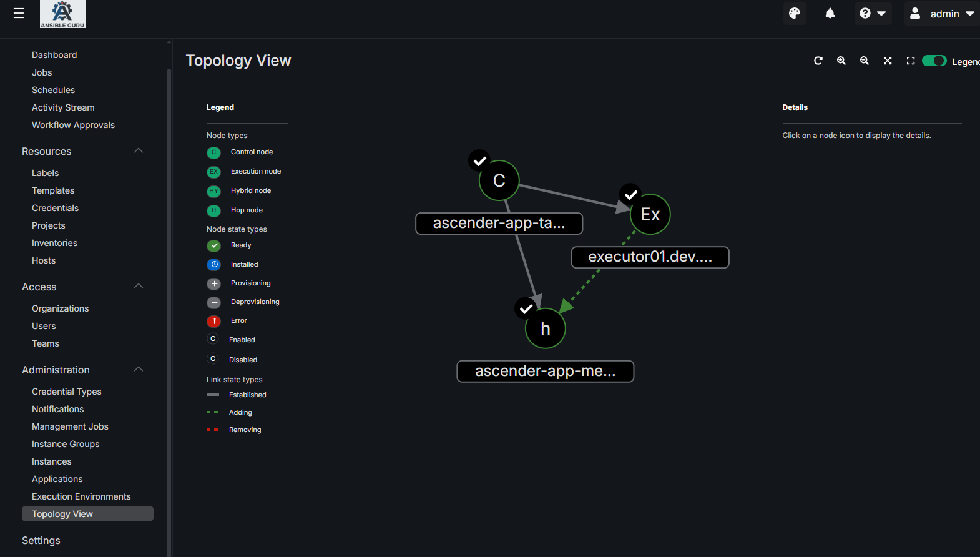
Task: Open the hamburger navigation menu
Action: 19,13
